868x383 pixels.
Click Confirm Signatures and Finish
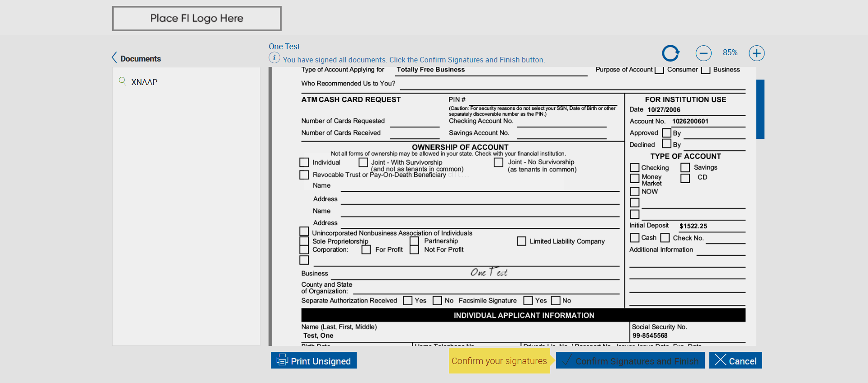click(630, 360)
